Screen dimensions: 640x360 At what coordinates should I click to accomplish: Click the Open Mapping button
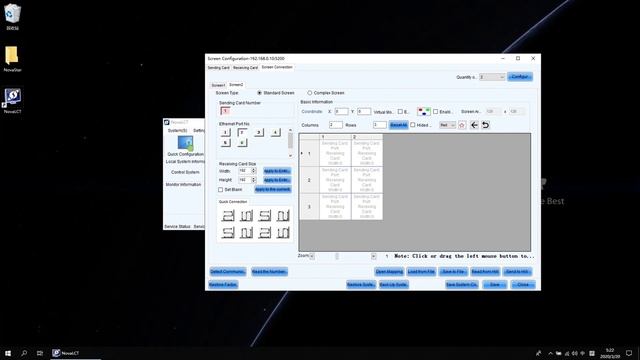[389, 272]
